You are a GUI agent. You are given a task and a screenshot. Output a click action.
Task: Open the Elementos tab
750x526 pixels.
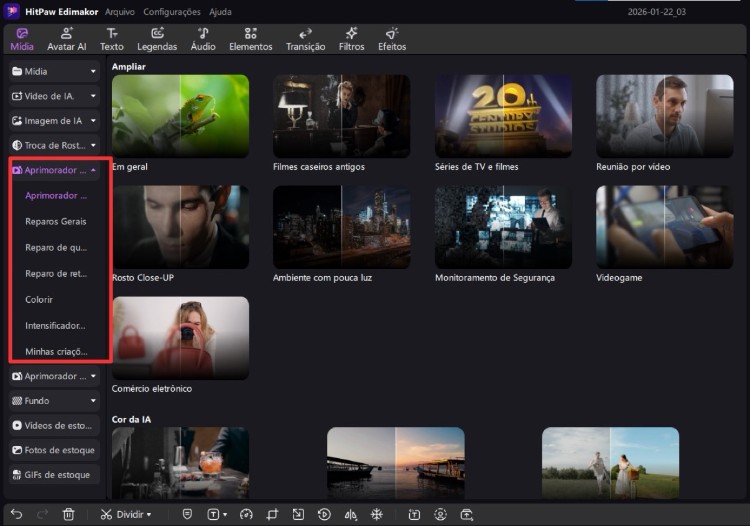pos(250,39)
